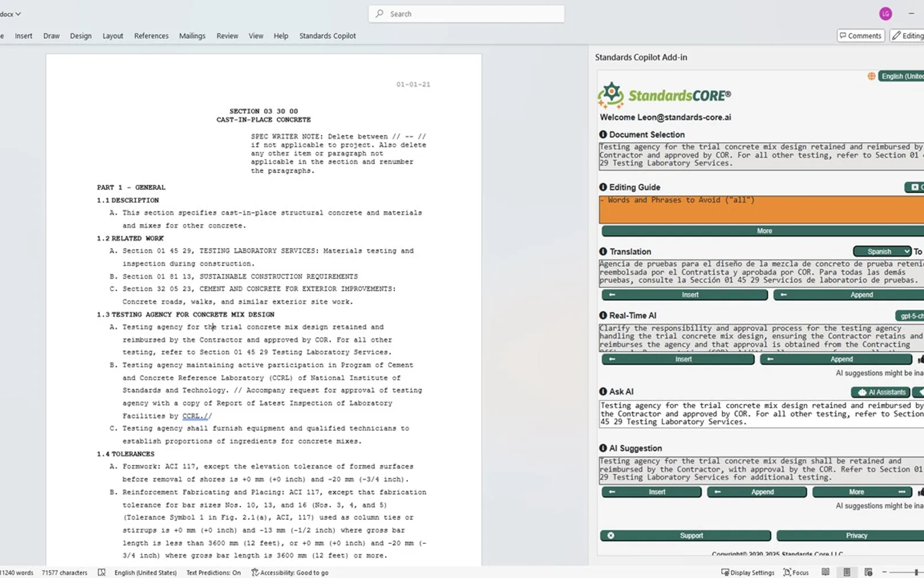Click the orange globe language icon
Viewport: 924px width, 578px height.
871,76
